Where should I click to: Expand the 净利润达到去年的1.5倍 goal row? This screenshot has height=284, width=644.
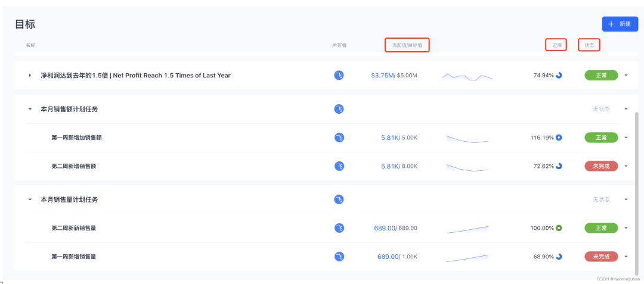pos(30,76)
